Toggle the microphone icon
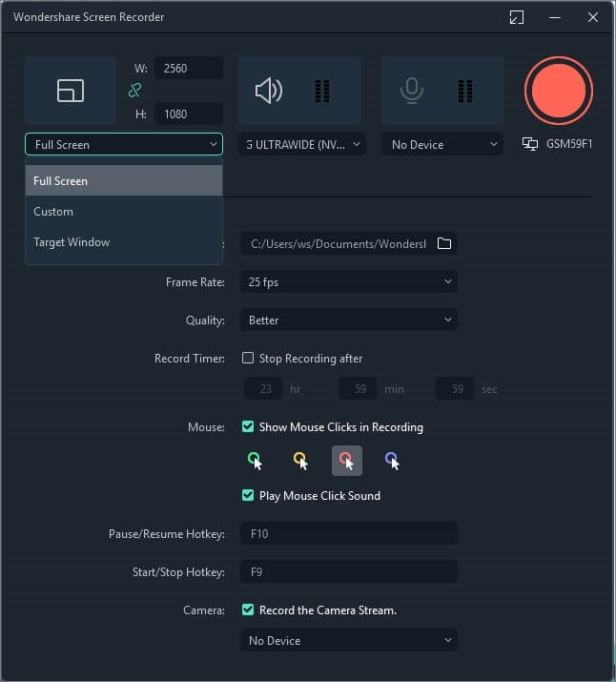Viewport: 616px width, 682px height. pos(411,91)
